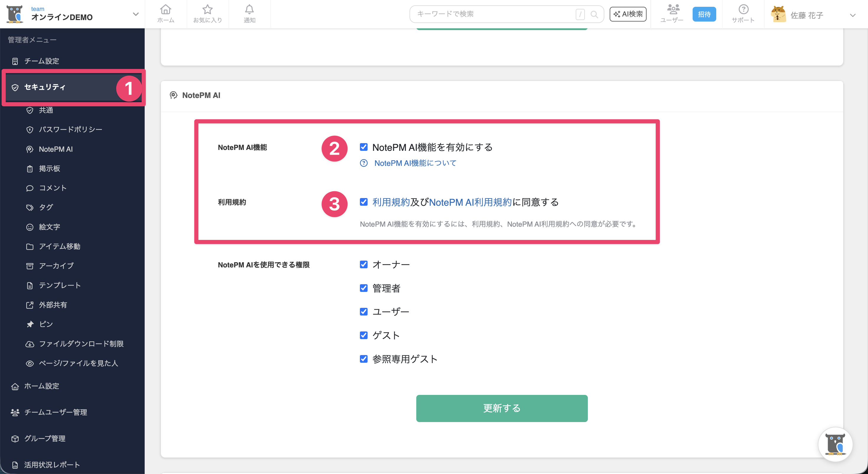Viewport: 868px width, 474px height.
Task: Click the 更新する button
Action: (x=501, y=408)
